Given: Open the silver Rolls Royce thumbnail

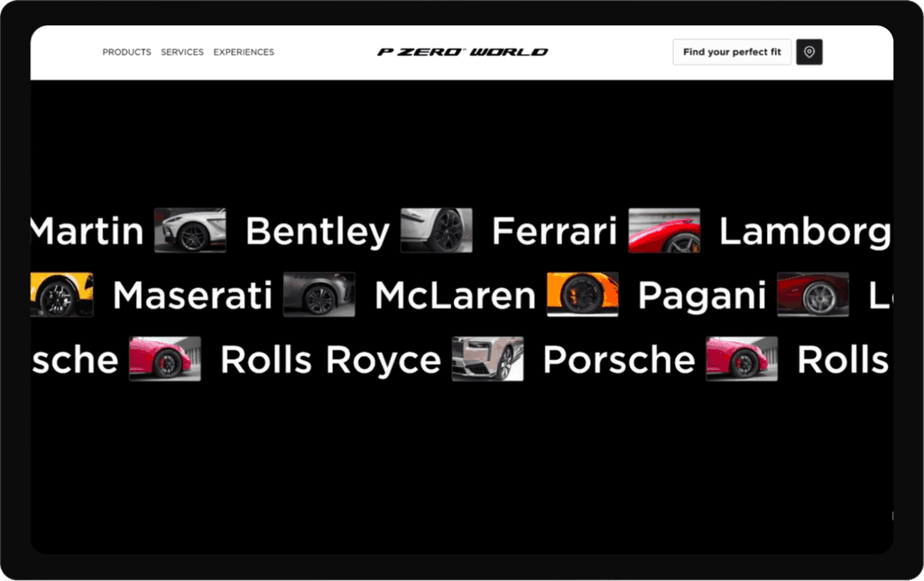Looking at the screenshot, I should click(x=487, y=359).
